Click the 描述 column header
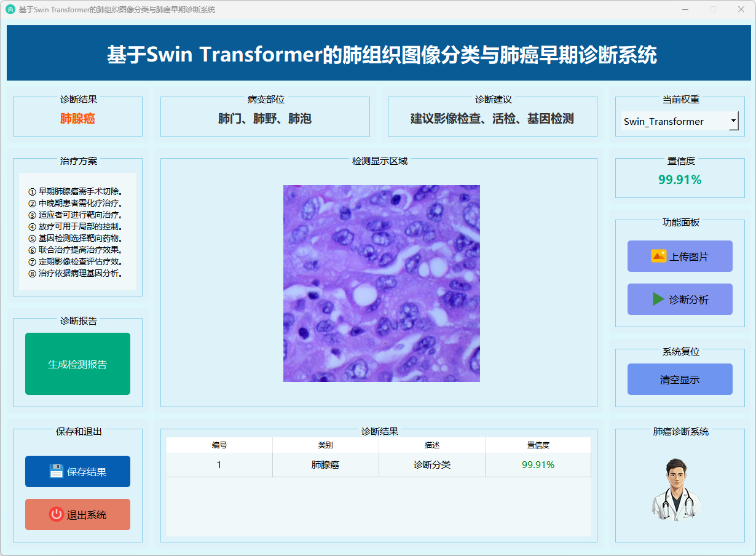This screenshot has width=756, height=556. click(x=432, y=445)
